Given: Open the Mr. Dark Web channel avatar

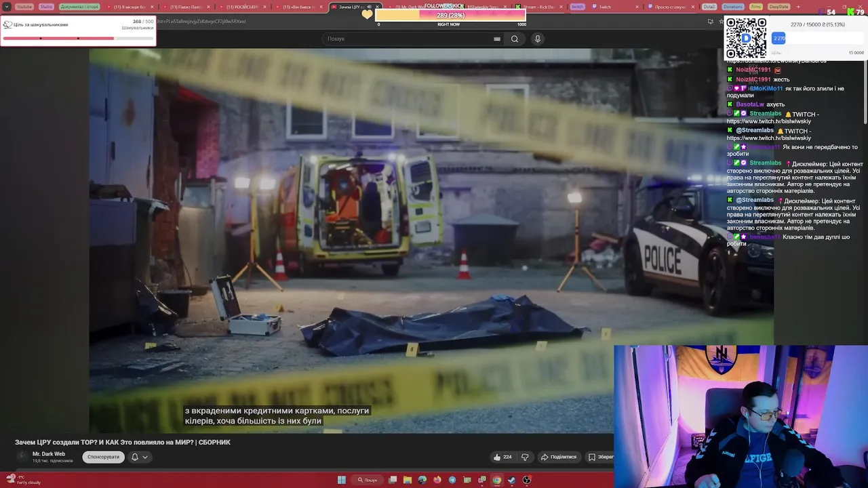Looking at the screenshot, I should click(22, 456).
